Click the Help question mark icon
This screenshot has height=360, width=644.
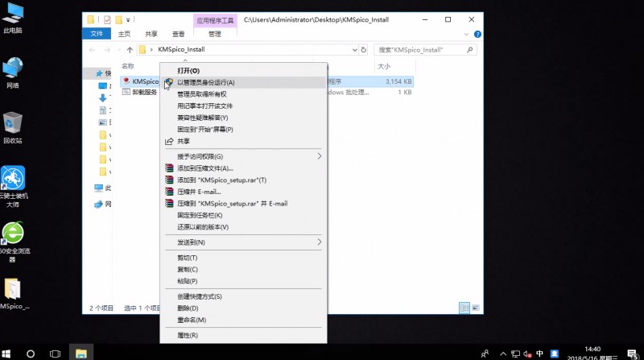coord(477,34)
